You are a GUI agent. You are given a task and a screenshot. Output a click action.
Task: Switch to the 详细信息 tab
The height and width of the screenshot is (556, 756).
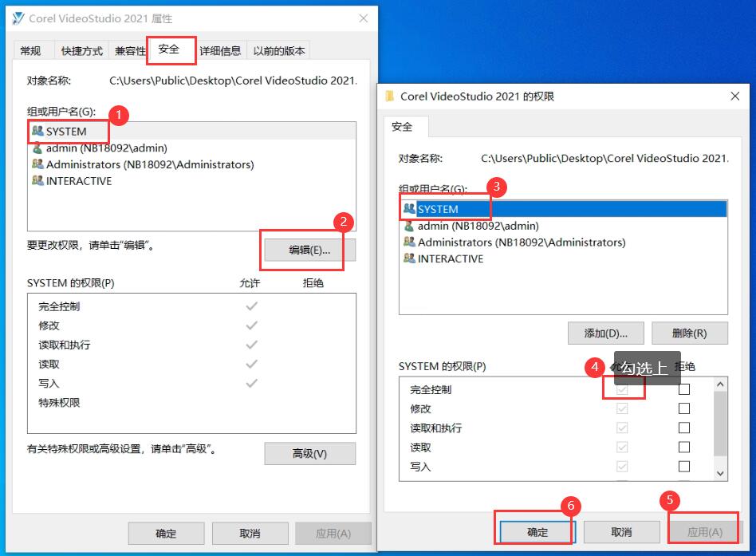[x=220, y=50]
